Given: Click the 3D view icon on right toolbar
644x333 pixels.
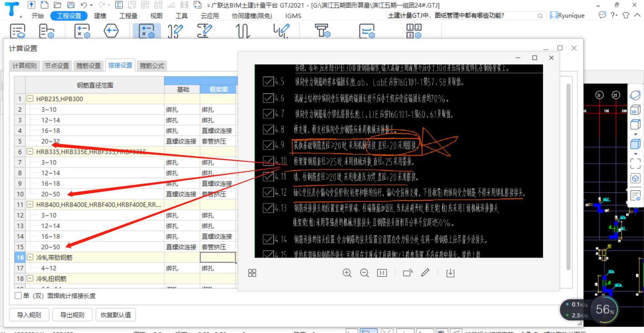Looking at the screenshot, I should tap(635, 110).
